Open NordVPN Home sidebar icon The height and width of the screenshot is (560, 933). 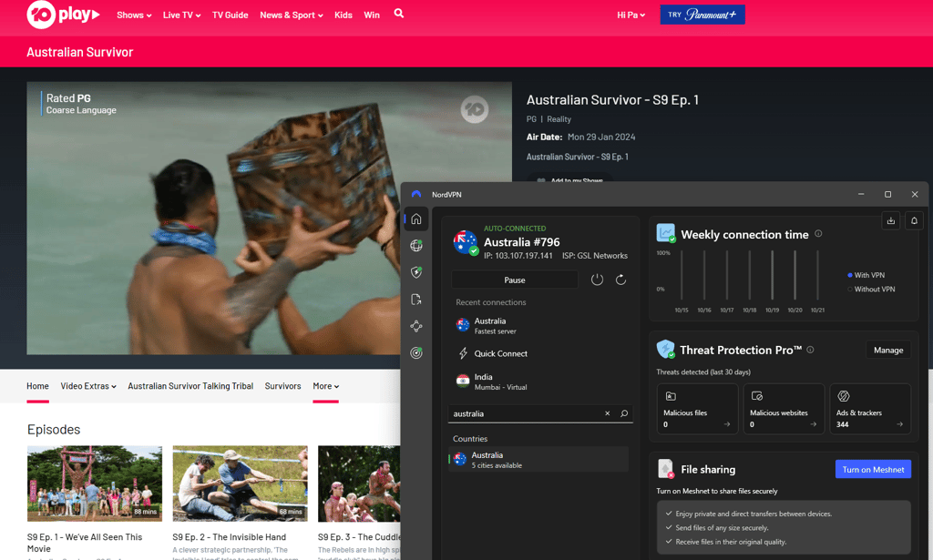[416, 219]
